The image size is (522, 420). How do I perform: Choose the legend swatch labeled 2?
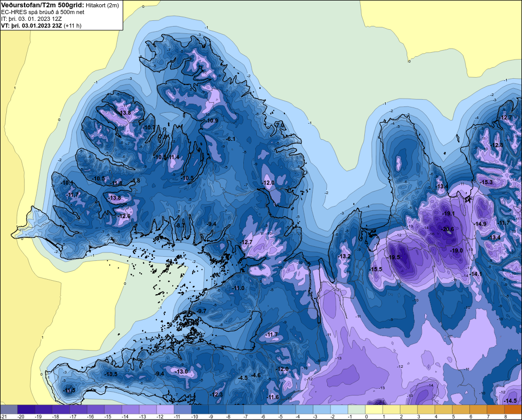409,409
